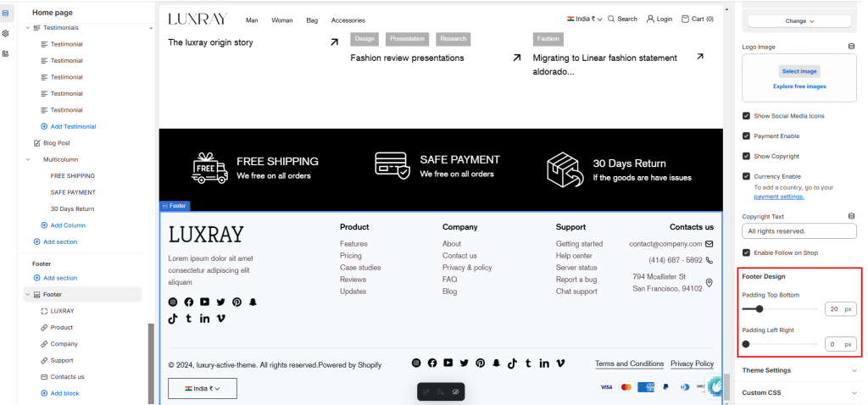Click the Facebook icon in footer copyright row
This screenshot has width=868, height=405.
pyautogui.click(x=432, y=363)
